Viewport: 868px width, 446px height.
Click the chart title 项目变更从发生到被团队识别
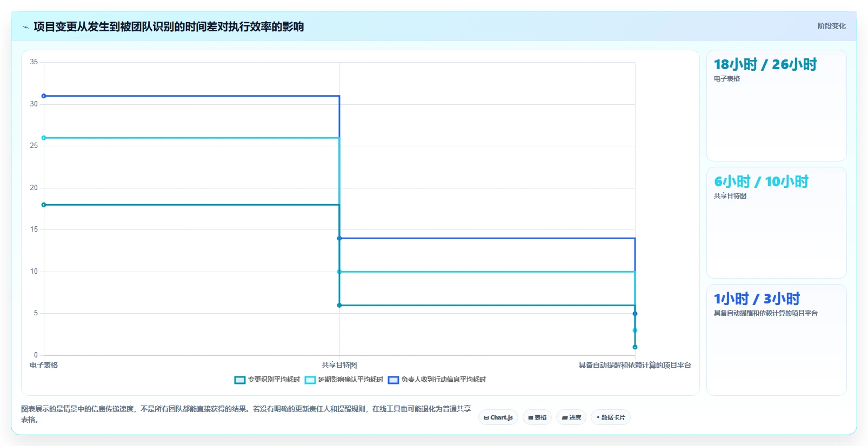click(169, 26)
